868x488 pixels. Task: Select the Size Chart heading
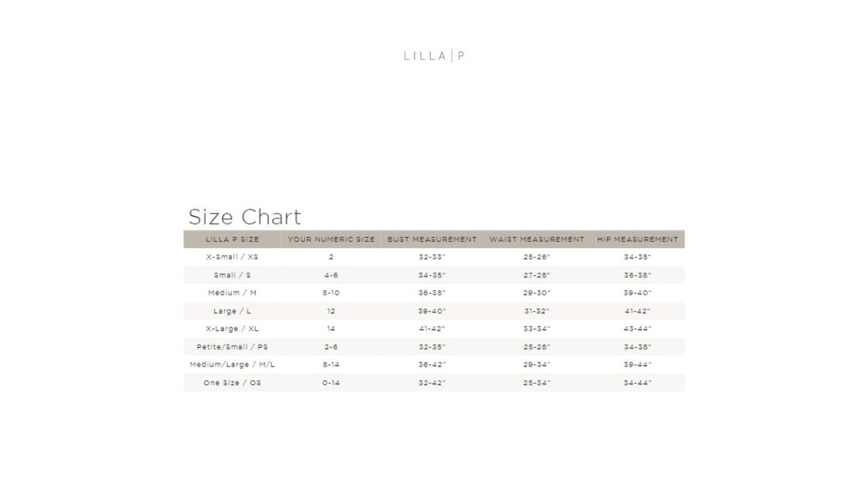[x=244, y=217]
